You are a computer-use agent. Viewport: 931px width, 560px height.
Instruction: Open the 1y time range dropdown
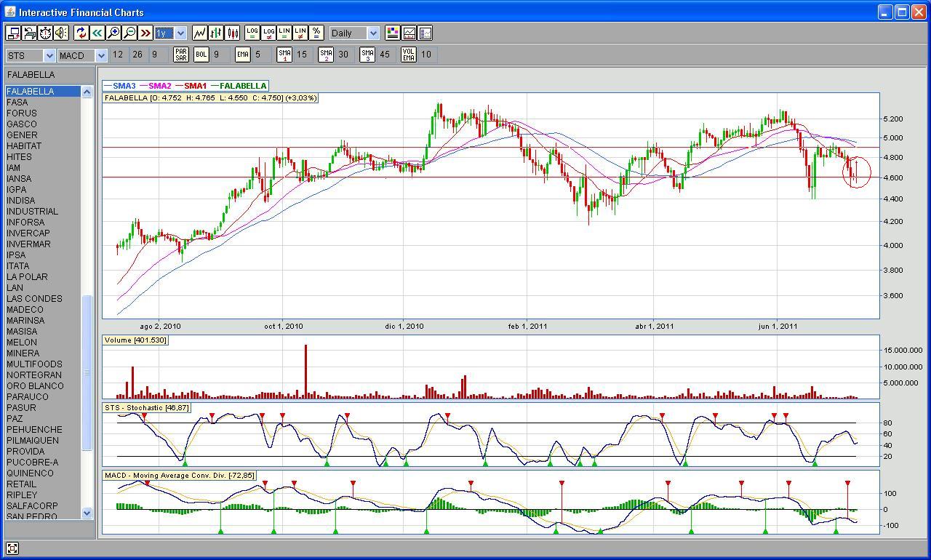click(x=180, y=33)
